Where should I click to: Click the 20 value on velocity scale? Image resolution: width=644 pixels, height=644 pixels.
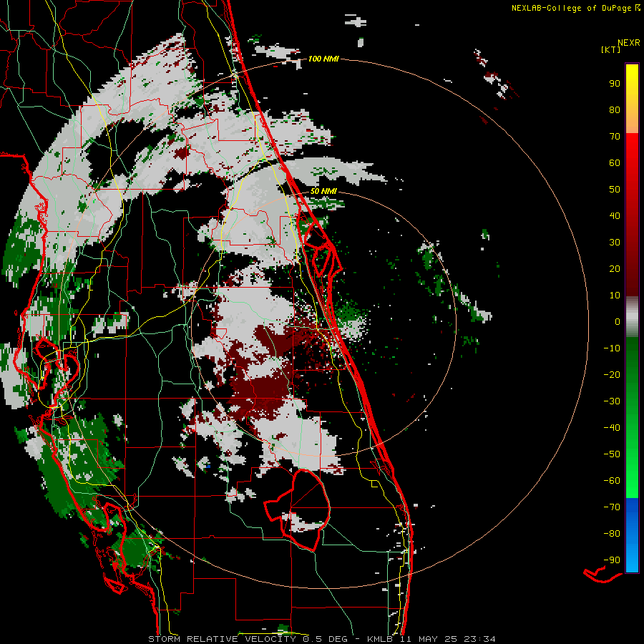pyautogui.click(x=615, y=268)
